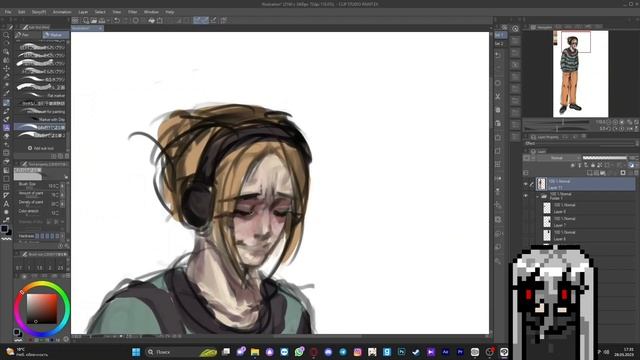
Task: Switch to the Marker sub tool group tab
Action: (55, 35)
